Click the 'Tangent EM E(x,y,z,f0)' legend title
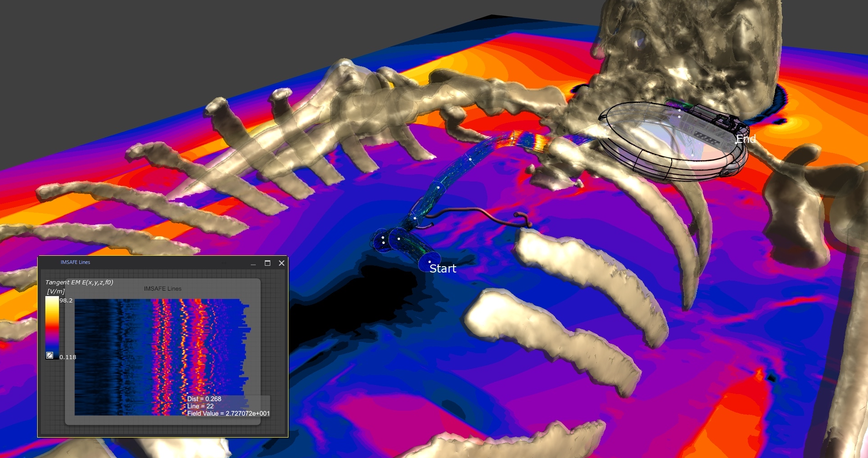 [79, 282]
